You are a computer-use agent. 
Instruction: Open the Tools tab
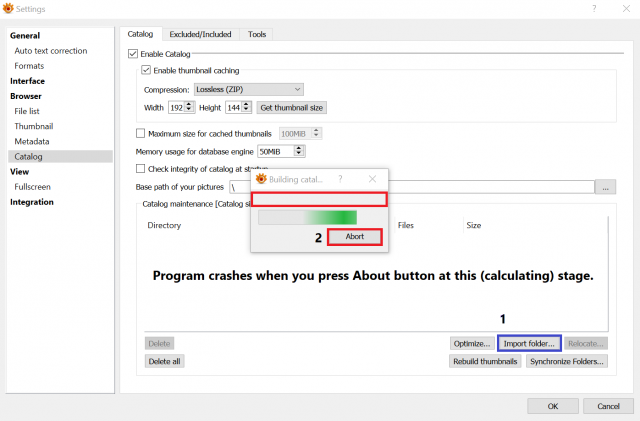click(x=257, y=34)
